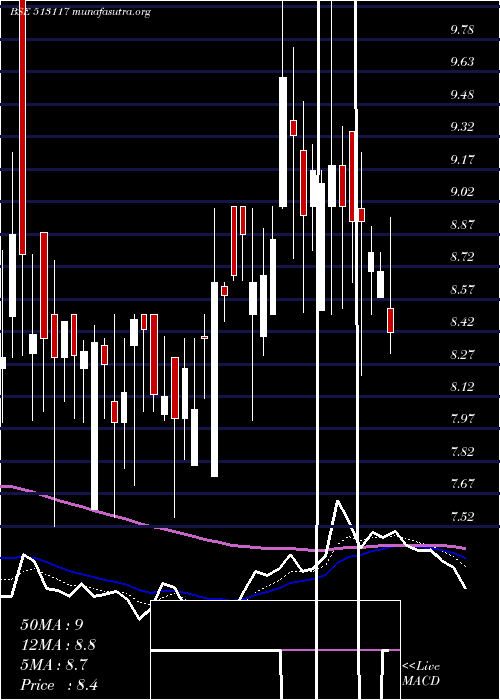Click the 9.78 price axis label
This screenshot has width=500, height=700.
(x=462, y=30)
